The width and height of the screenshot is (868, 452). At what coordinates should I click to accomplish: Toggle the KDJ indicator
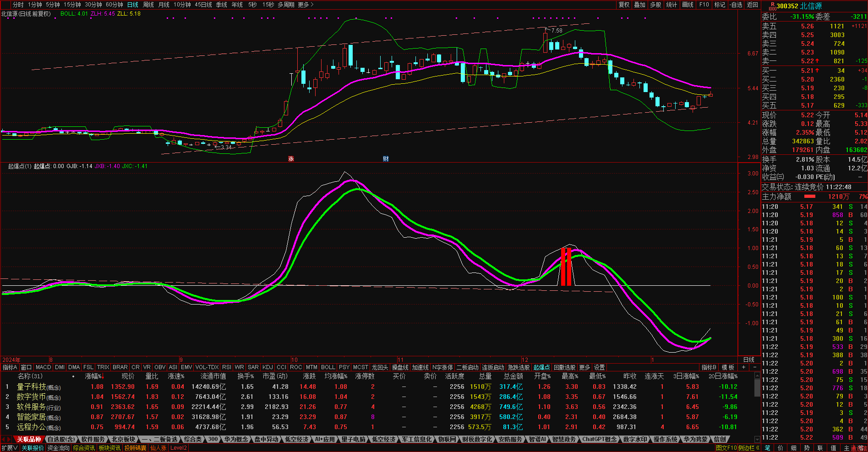[267, 367]
